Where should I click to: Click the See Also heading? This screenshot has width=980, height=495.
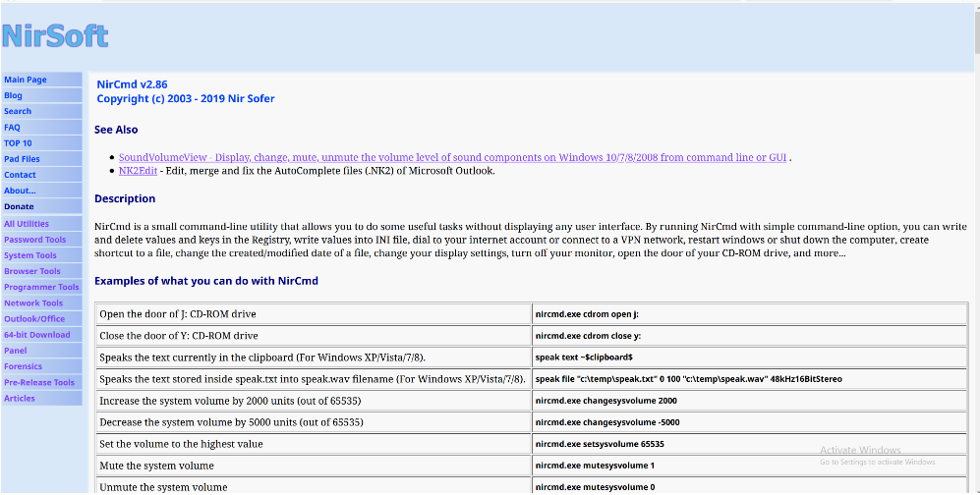tap(116, 130)
